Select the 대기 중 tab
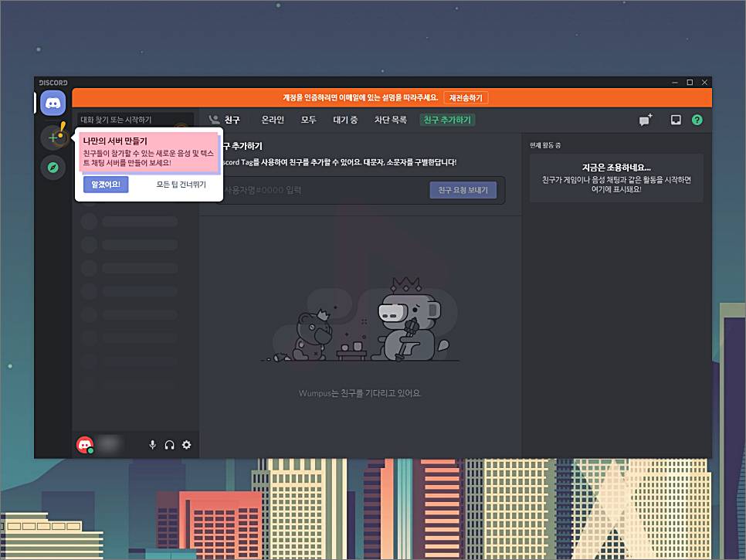This screenshot has width=746, height=560. tap(345, 120)
